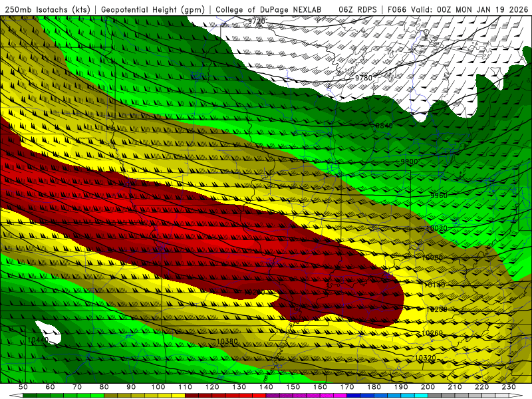Click the '120' value on the color scale
532x399 pixels.
tap(212, 387)
